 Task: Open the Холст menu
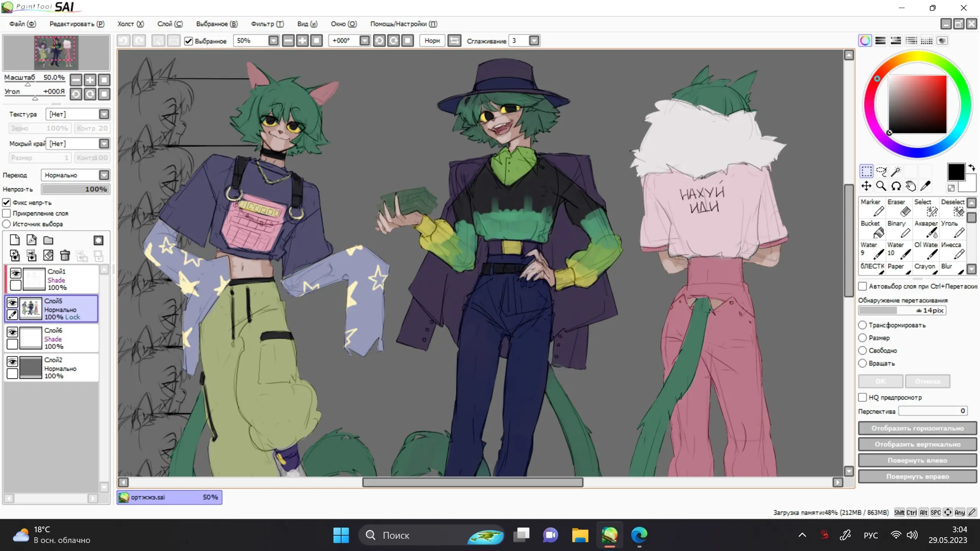[131, 24]
